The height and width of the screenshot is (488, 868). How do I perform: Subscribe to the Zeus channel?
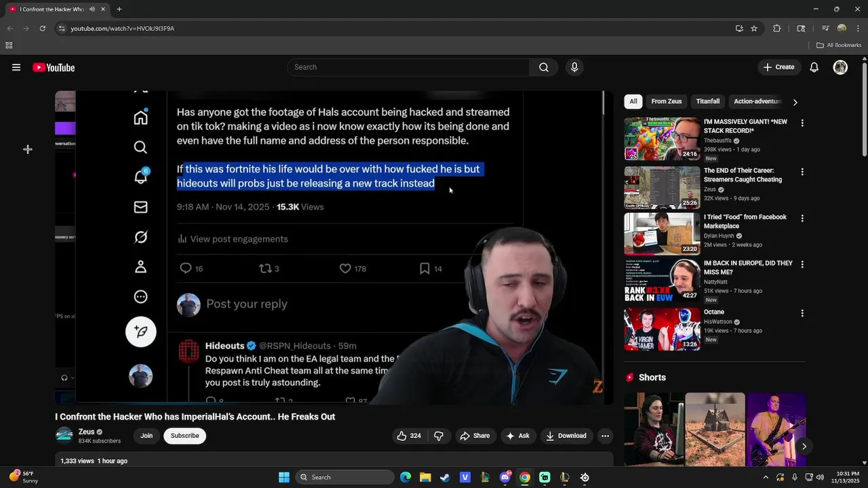(x=184, y=436)
